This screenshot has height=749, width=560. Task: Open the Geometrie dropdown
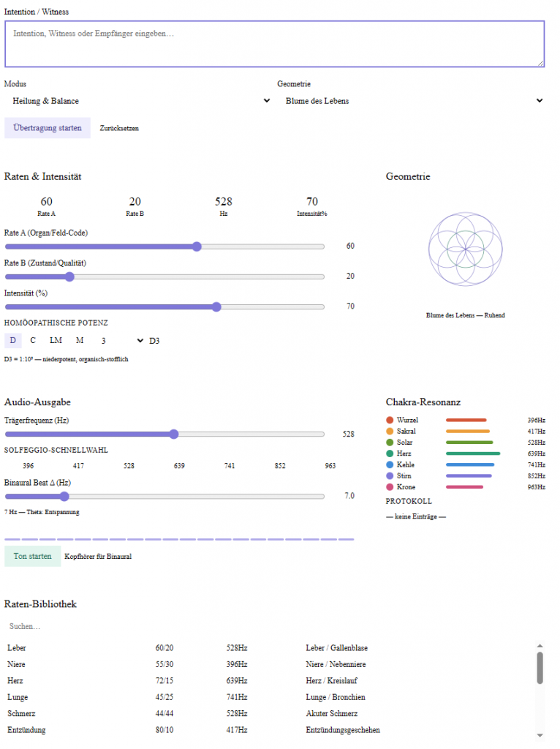click(411, 101)
